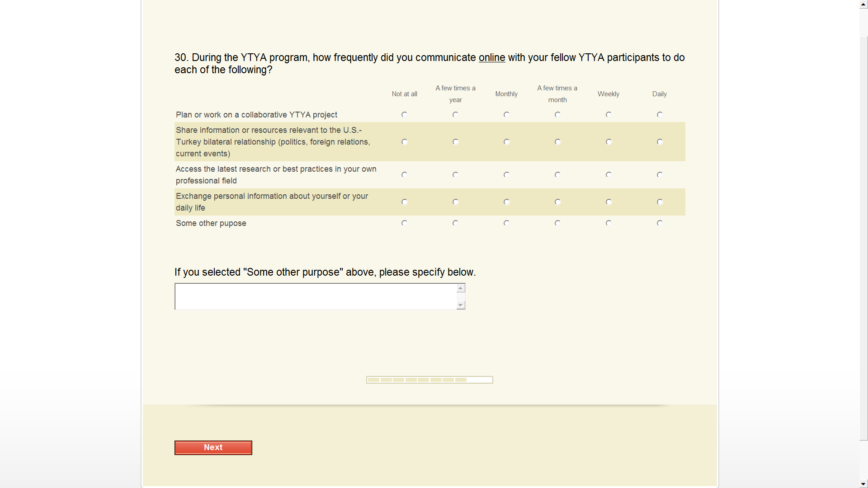Select 'A few times a year' for U.S.-Turkey sharing

pos(455,142)
